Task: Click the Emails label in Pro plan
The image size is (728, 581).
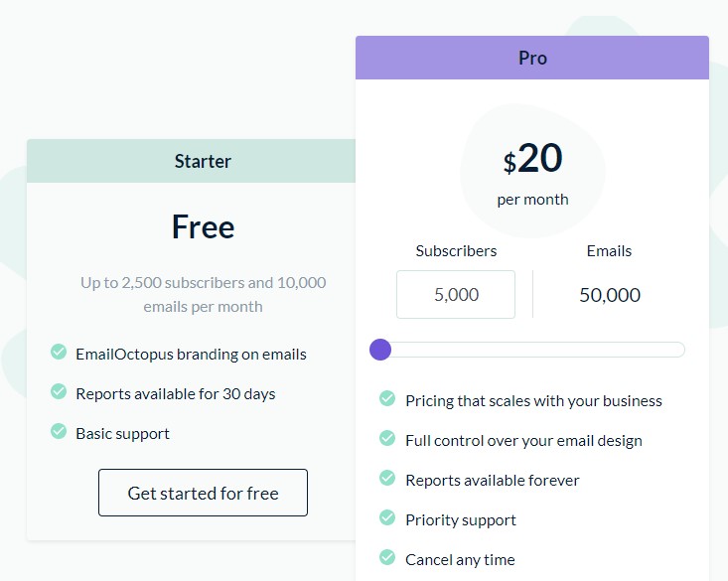Action: (x=609, y=251)
